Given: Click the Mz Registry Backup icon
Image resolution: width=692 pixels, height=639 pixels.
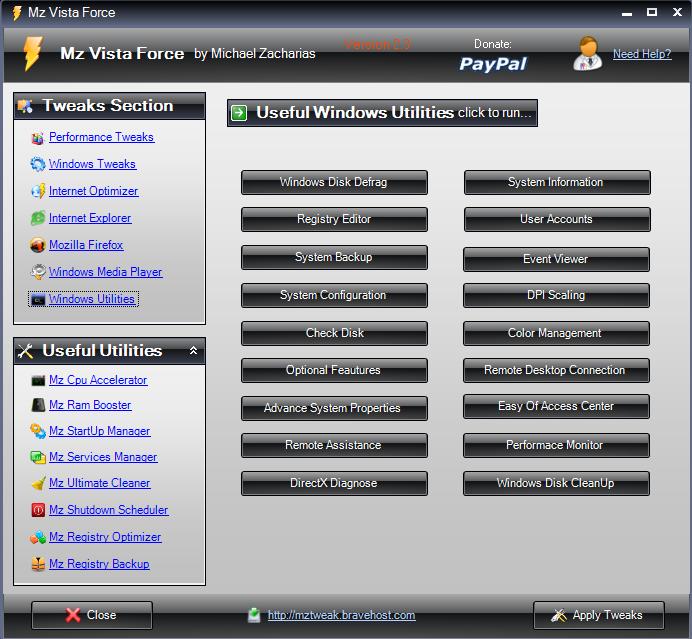Looking at the screenshot, I should coord(38,564).
